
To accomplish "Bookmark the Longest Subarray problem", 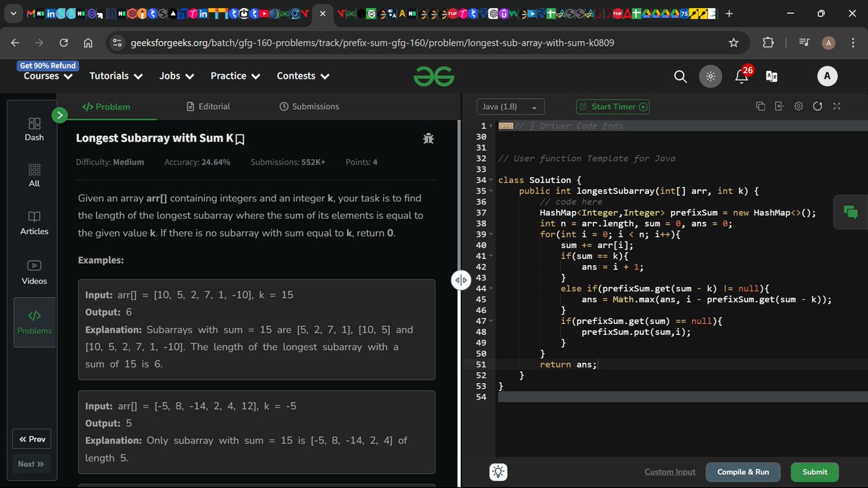I will 240,139.
